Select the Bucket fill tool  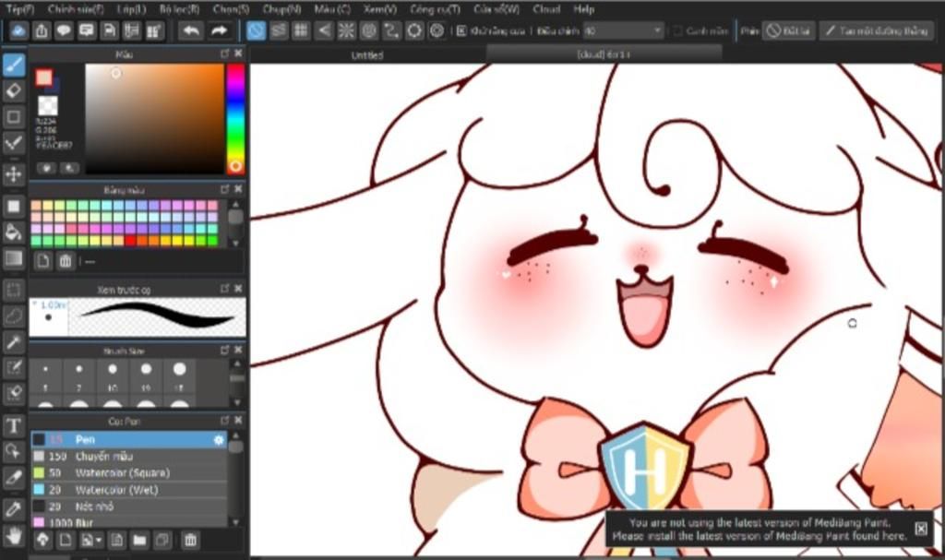[13, 232]
